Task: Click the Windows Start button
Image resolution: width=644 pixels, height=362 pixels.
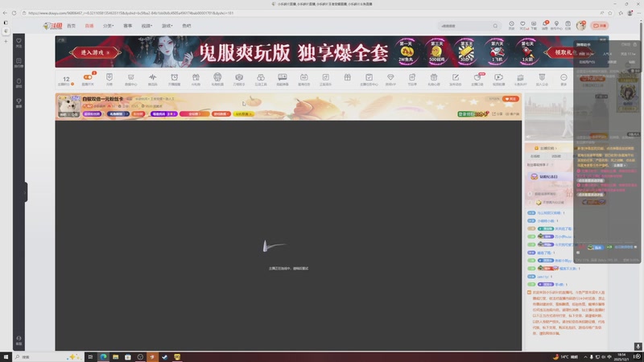Action: (x=6, y=356)
